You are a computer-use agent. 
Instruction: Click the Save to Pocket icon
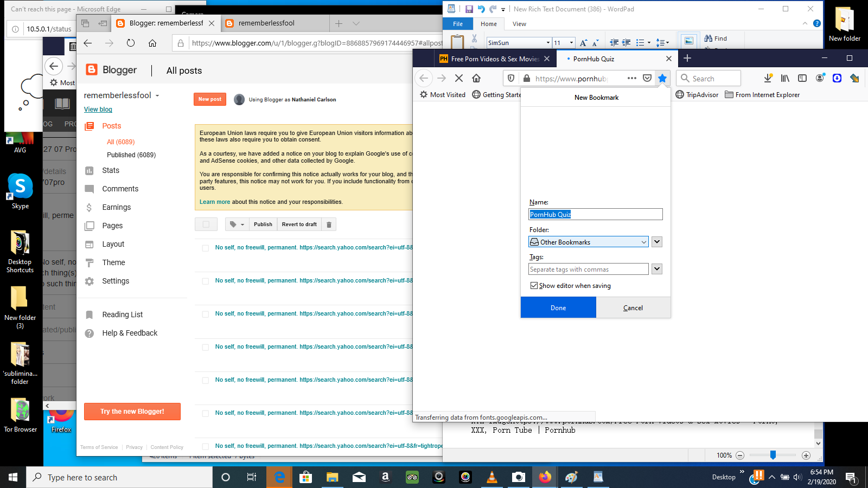[x=647, y=78]
